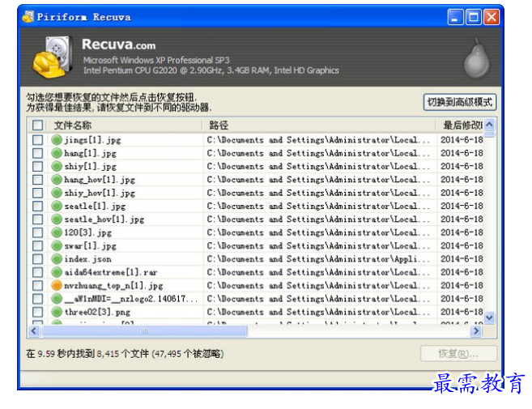Check the box for 120[3].jpg
Viewport: 532px width, 409px height.
click(38, 232)
